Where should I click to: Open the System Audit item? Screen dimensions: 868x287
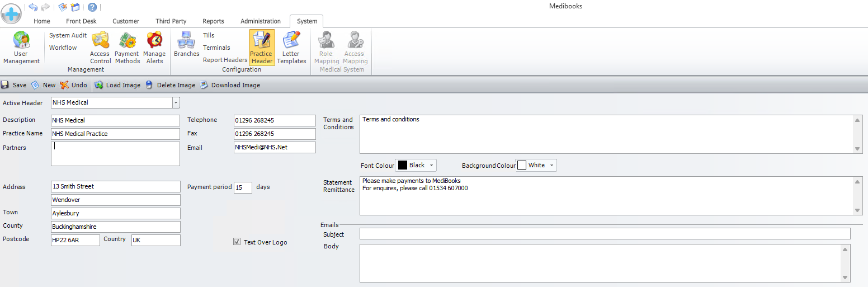(68, 35)
